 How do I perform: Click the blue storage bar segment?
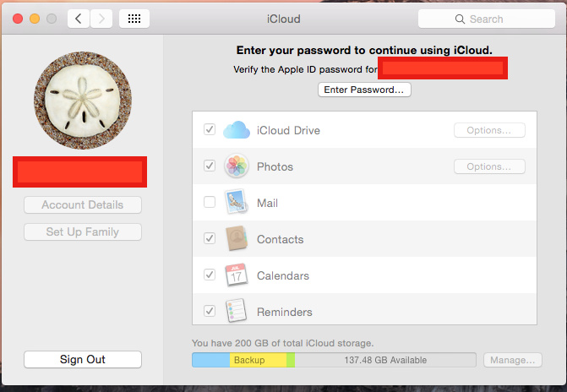tap(210, 360)
